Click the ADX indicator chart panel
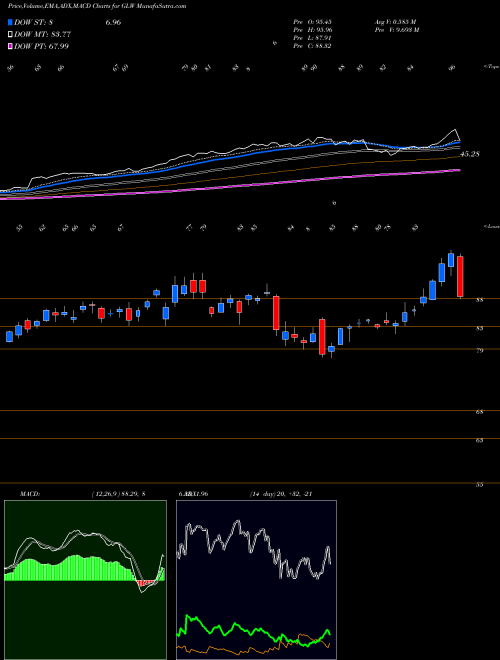Viewport: 500px width, 660px height. point(256,580)
